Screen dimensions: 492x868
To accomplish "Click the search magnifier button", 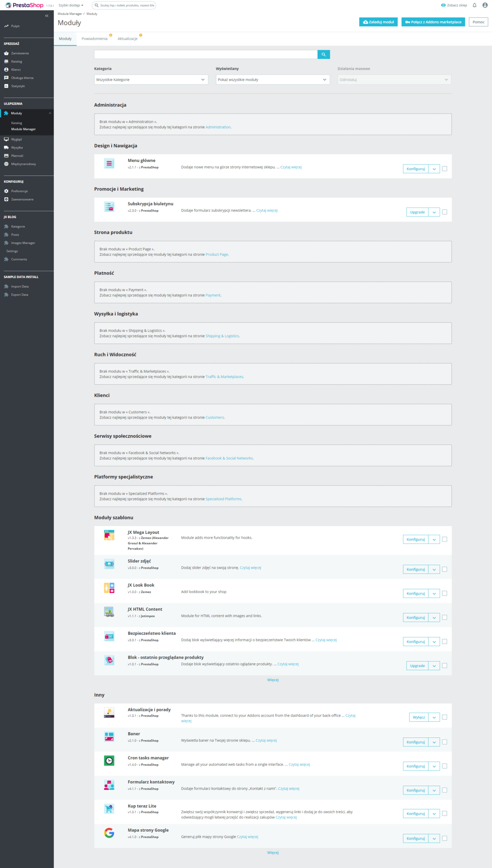I will [323, 54].
